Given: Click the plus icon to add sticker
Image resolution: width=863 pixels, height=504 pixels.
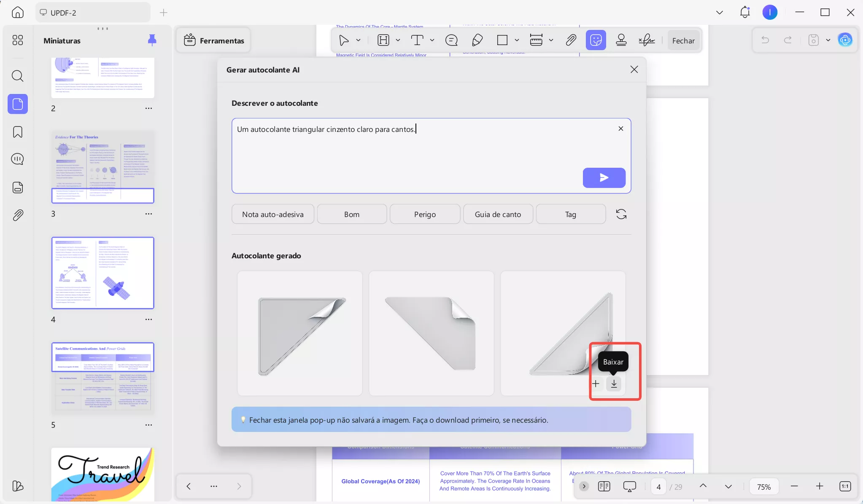Looking at the screenshot, I should [x=596, y=383].
